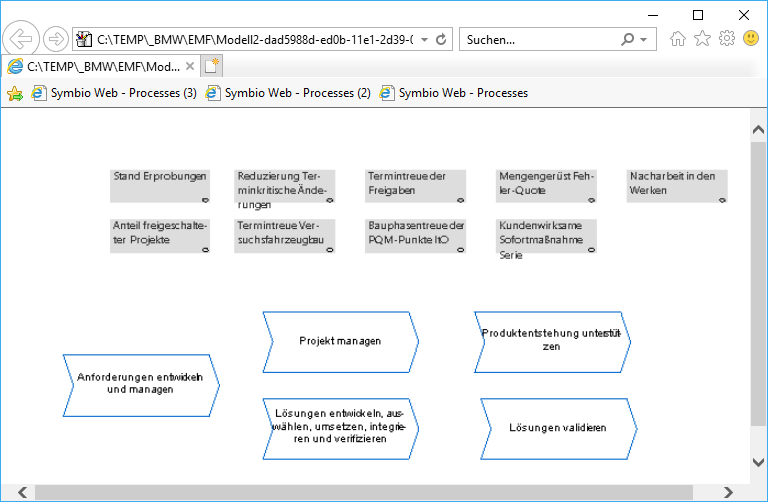Click into the Suchen search field
The image size is (768, 502).
tap(539, 40)
